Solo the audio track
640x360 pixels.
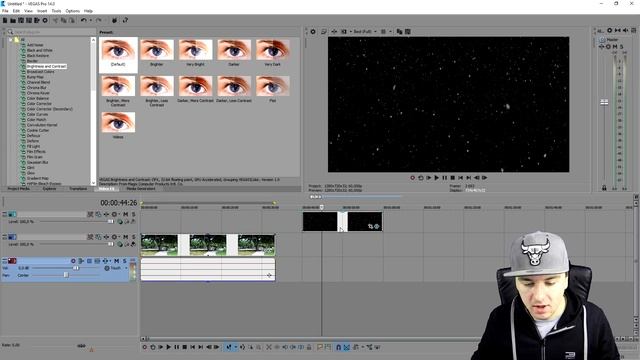click(x=124, y=261)
